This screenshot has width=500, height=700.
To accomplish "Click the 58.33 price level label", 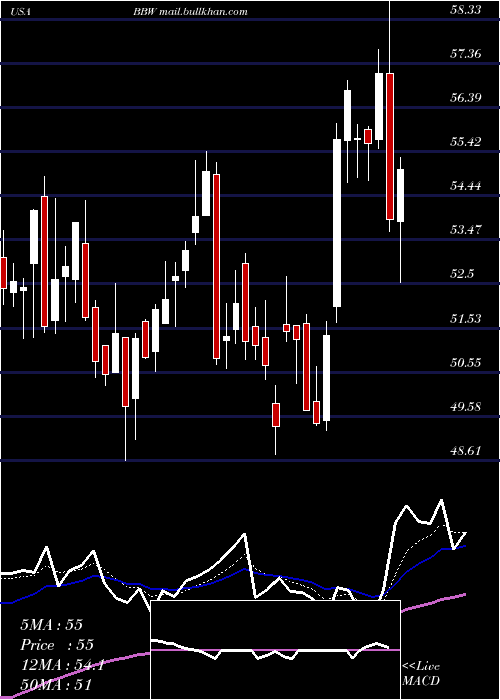I will pyautogui.click(x=466, y=10).
